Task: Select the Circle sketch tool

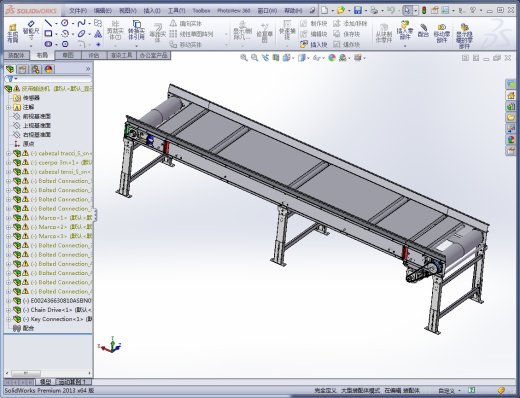Action: click(x=65, y=23)
